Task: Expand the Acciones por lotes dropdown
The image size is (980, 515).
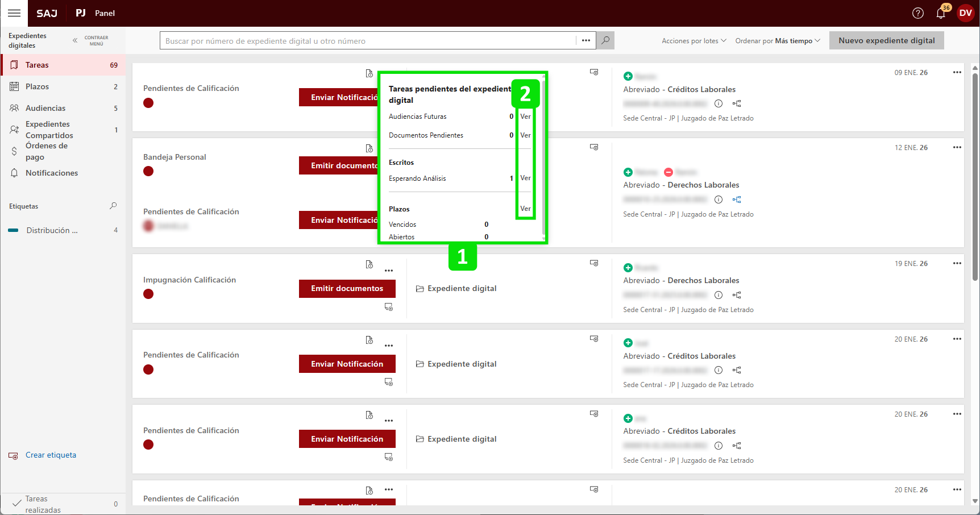Action: click(x=694, y=41)
